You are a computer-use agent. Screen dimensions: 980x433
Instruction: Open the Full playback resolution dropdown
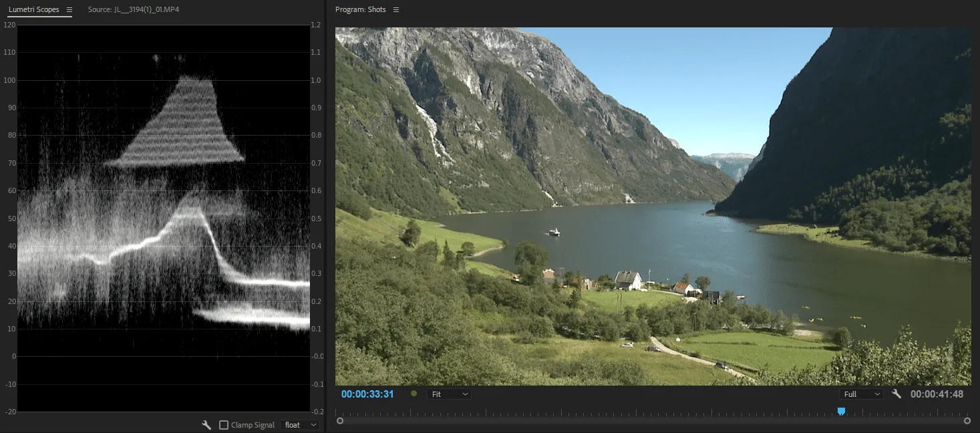(860, 394)
